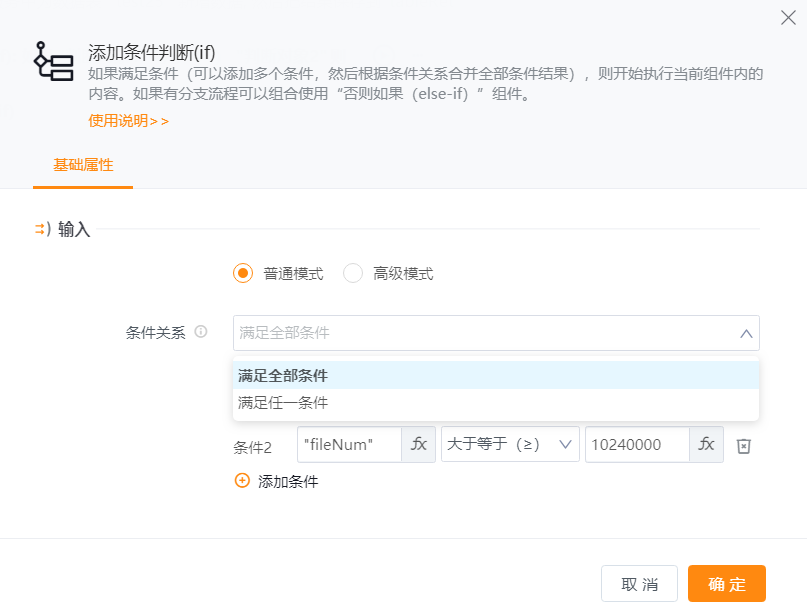Click the fx icon beside 10240000 value
The image size is (807, 610).
(706, 445)
